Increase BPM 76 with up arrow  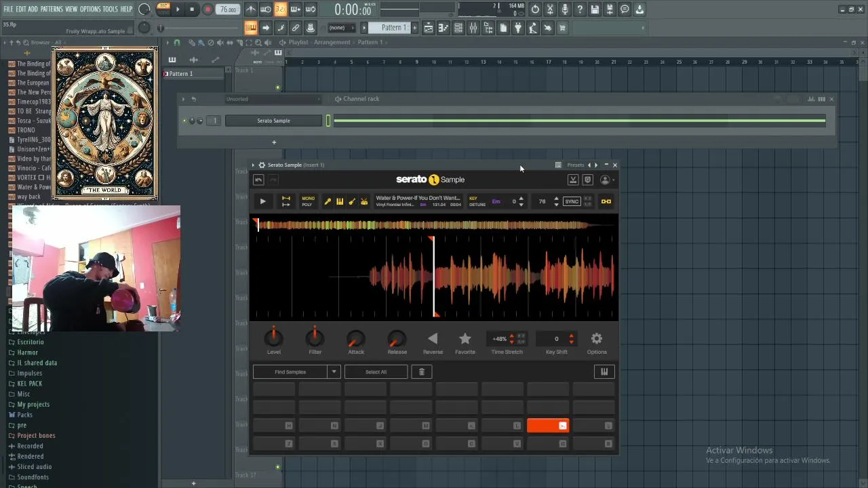557,199
